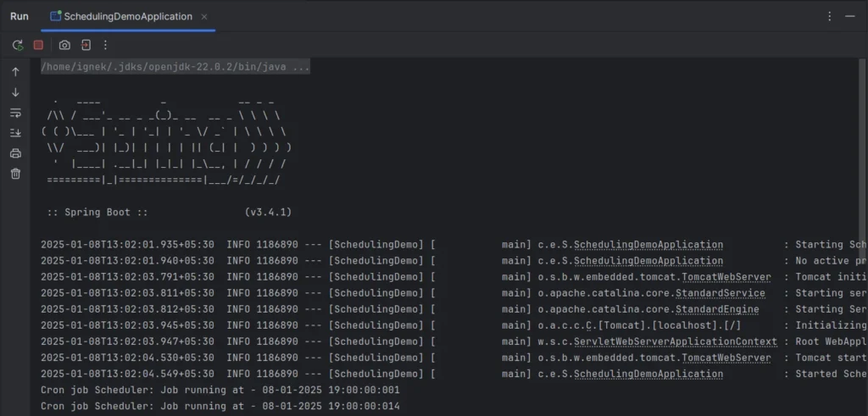868x416 pixels.
Task: Click the down arrow in the left gutter
Action: pos(15,92)
